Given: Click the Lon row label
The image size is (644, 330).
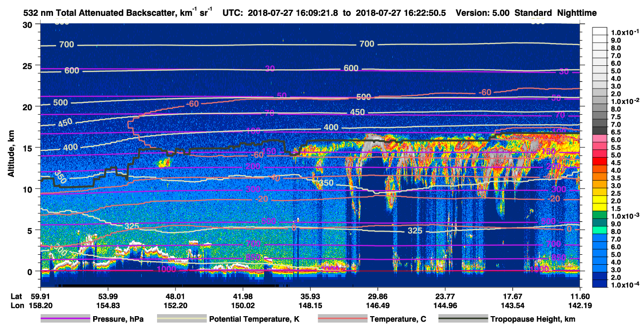Looking at the screenshot, I should (x=17, y=305).
